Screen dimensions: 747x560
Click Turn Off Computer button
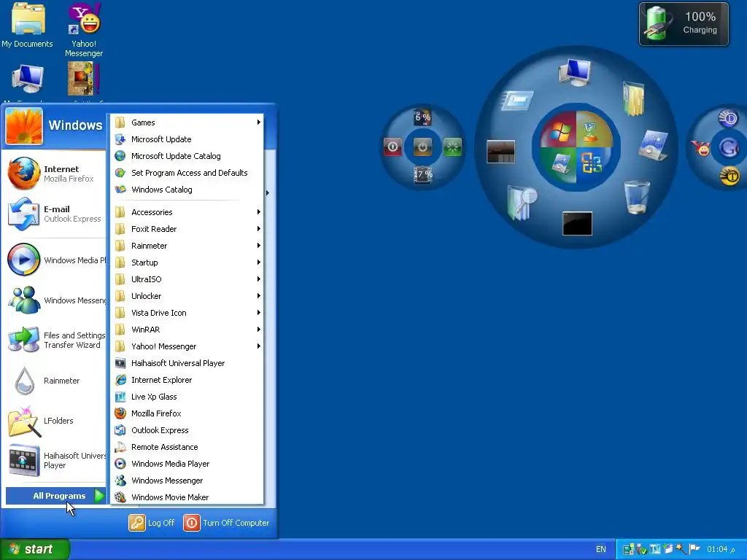(x=226, y=523)
